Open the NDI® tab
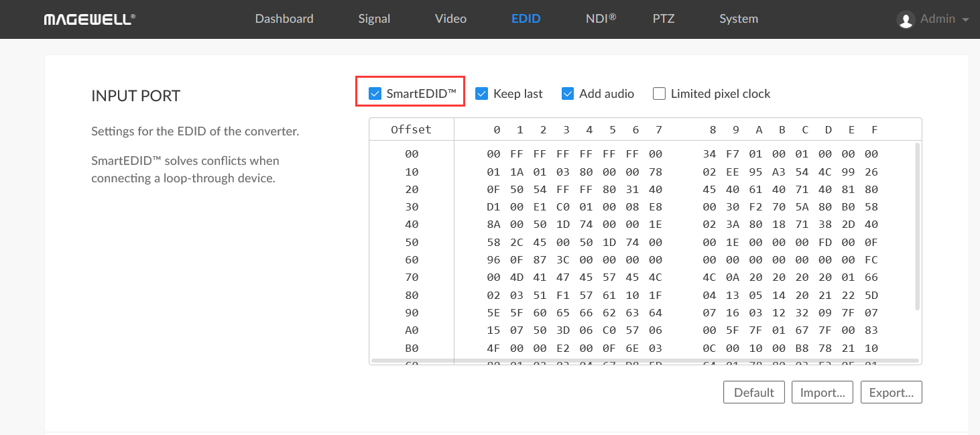The height and width of the screenshot is (435, 980). (601, 19)
